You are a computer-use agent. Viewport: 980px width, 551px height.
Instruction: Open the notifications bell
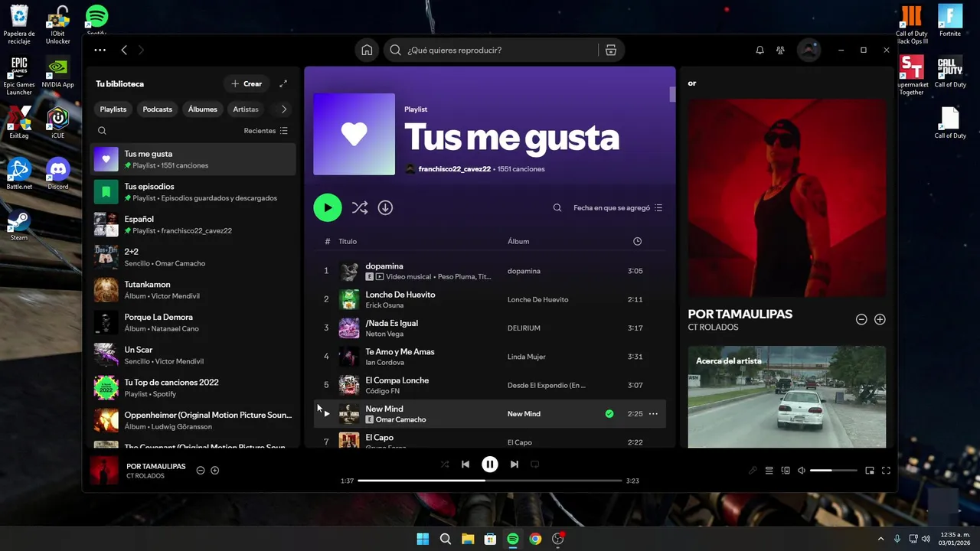point(759,50)
